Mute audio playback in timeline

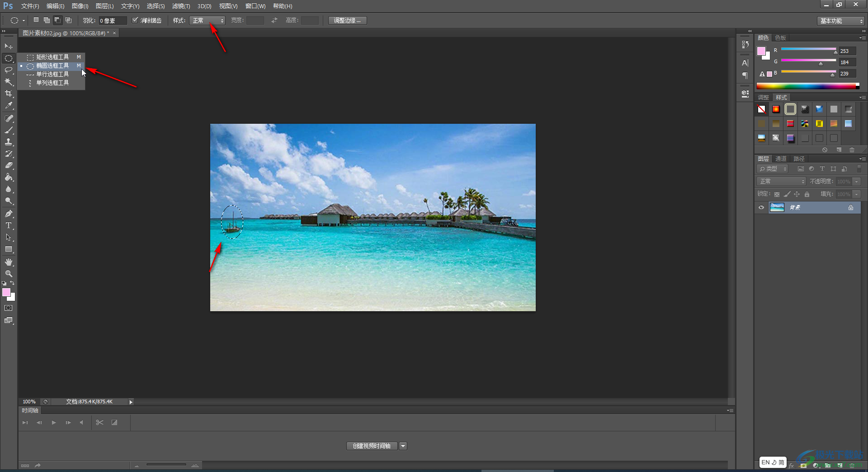(x=81, y=423)
